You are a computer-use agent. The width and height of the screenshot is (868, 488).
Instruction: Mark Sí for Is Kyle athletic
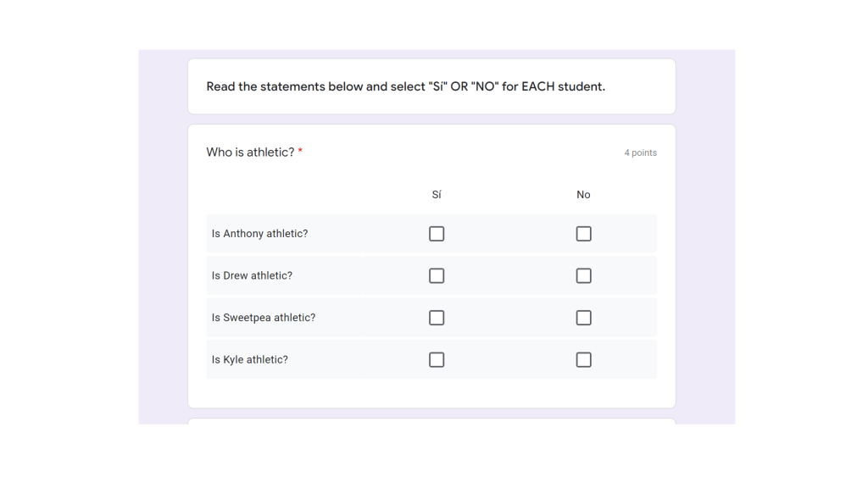pyautogui.click(x=437, y=360)
